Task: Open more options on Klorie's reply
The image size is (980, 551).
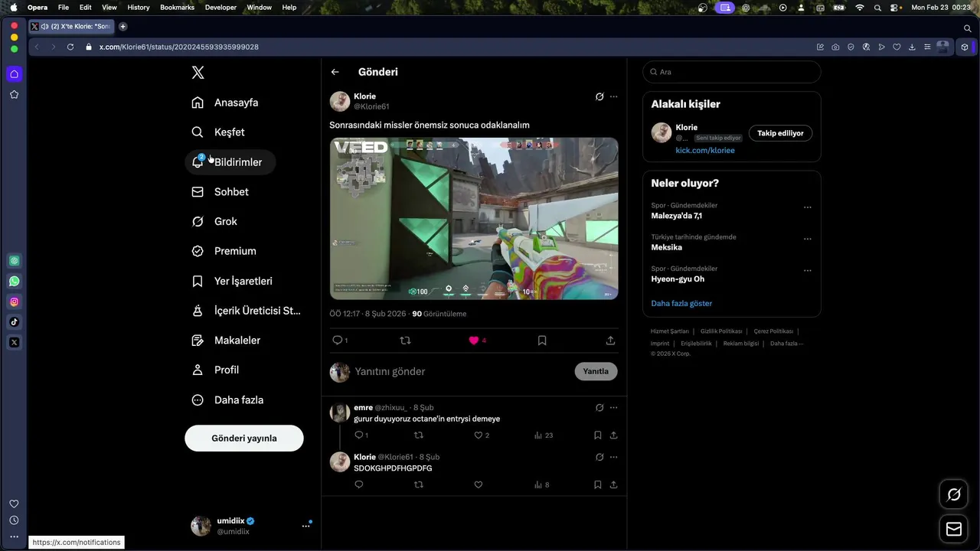Action: [613, 457]
